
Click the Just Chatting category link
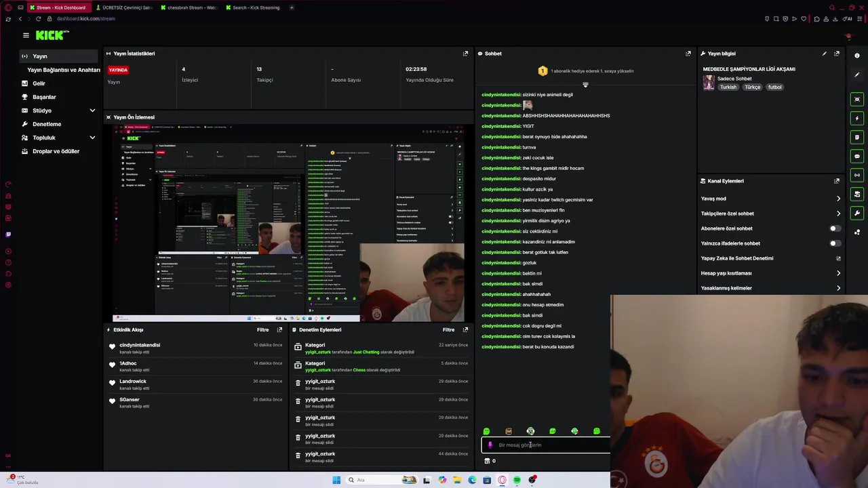[x=366, y=352]
